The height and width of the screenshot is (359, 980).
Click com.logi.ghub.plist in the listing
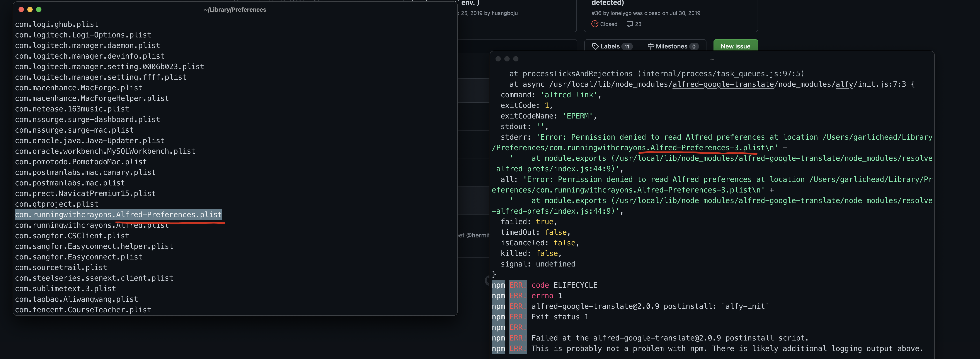pyautogui.click(x=57, y=24)
